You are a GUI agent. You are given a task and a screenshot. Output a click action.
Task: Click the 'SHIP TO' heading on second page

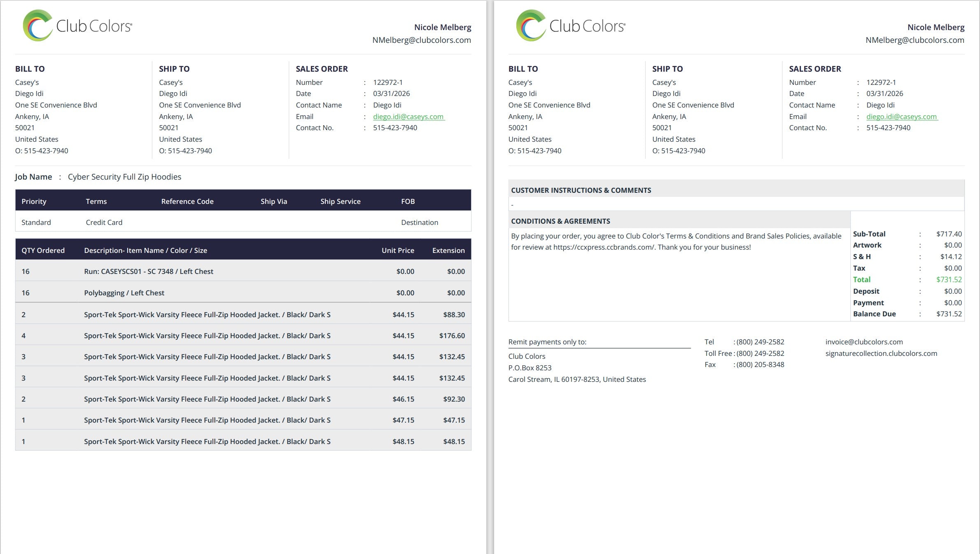(667, 69)
